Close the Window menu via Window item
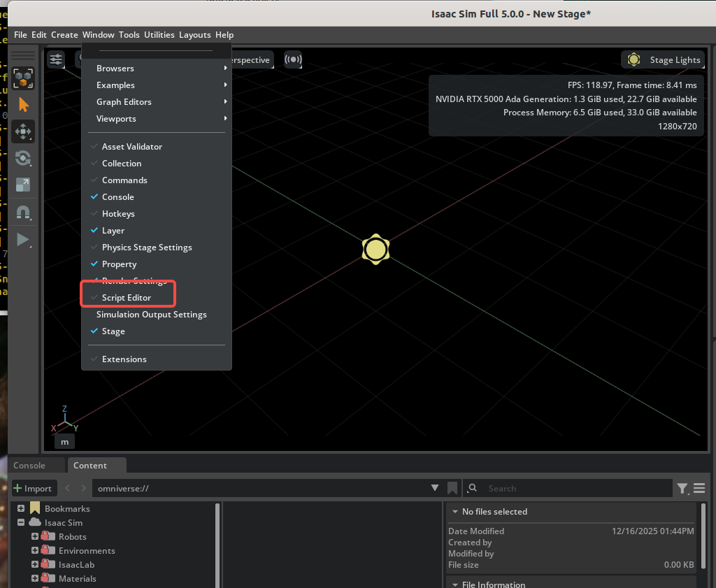 [98, 35]
